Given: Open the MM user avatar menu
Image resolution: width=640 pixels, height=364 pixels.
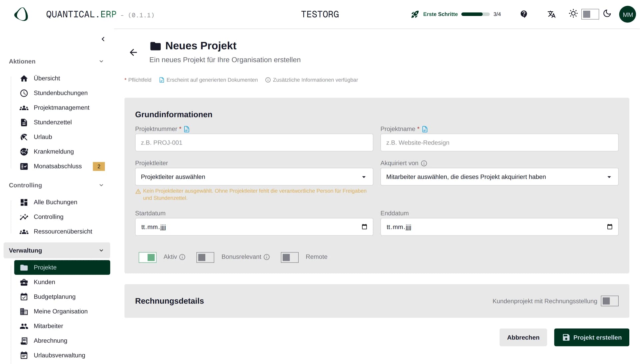Looking at the screenshot, I should click(627, 14).
